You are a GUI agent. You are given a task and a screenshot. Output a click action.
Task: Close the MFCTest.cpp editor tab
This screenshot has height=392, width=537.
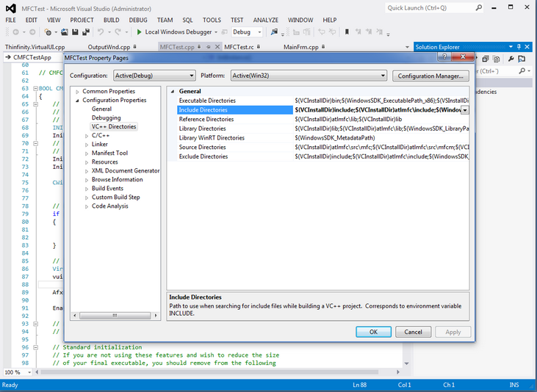coord(217,47)
